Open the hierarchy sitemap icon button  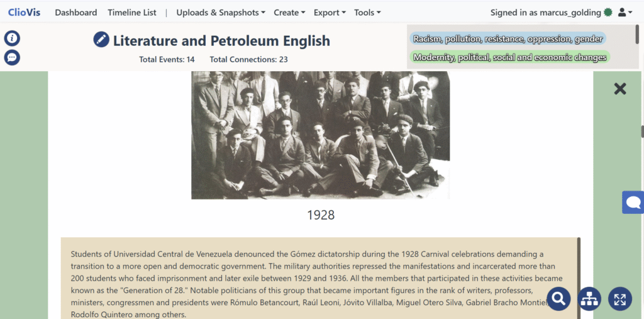(x=589, y=298)
